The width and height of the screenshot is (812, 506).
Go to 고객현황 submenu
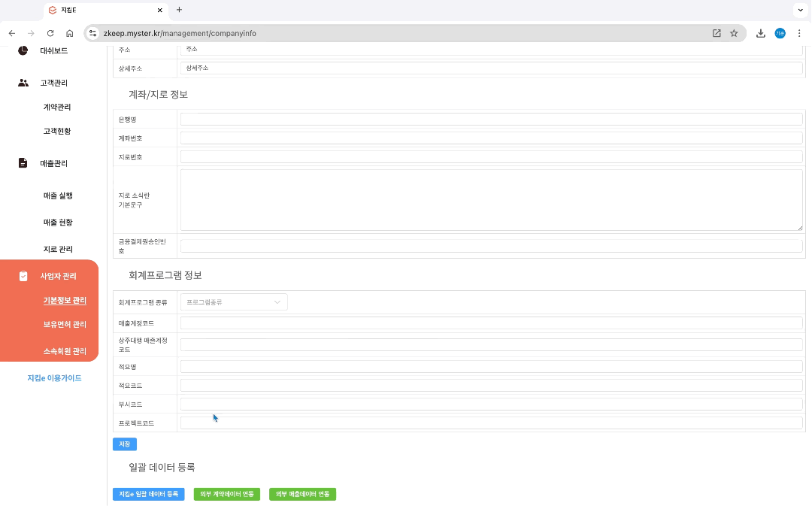[57, 131]
